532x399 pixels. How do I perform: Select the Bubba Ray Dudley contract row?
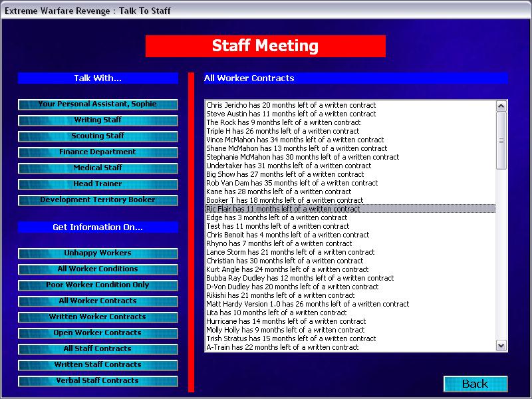pos(350,278)
